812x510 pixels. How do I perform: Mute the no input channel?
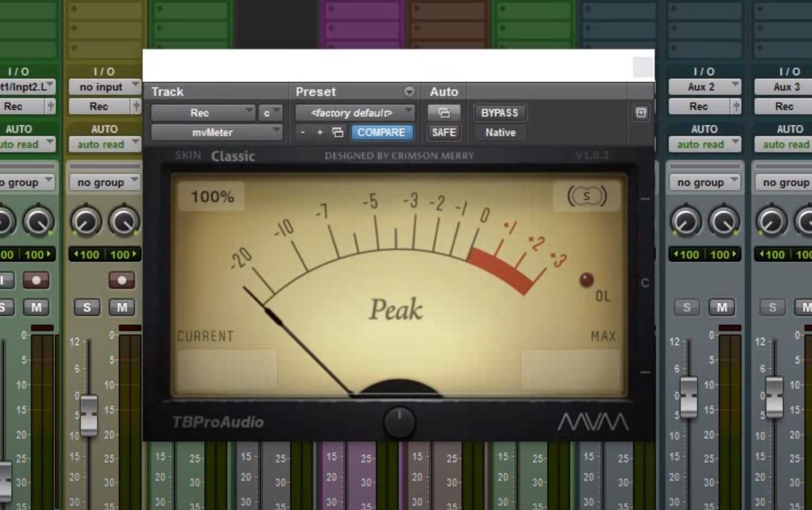(x=122, y=307)
